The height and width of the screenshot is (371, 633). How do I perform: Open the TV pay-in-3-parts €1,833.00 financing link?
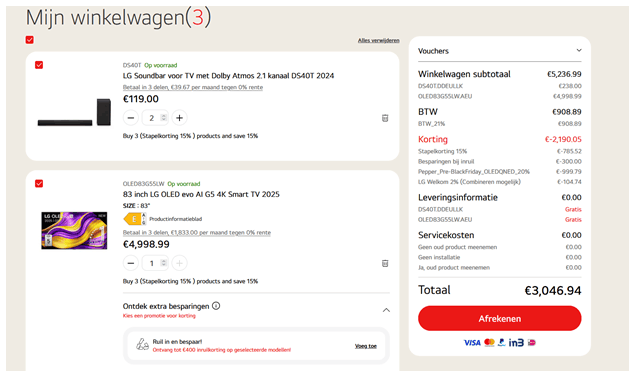(x=197, y=233)
